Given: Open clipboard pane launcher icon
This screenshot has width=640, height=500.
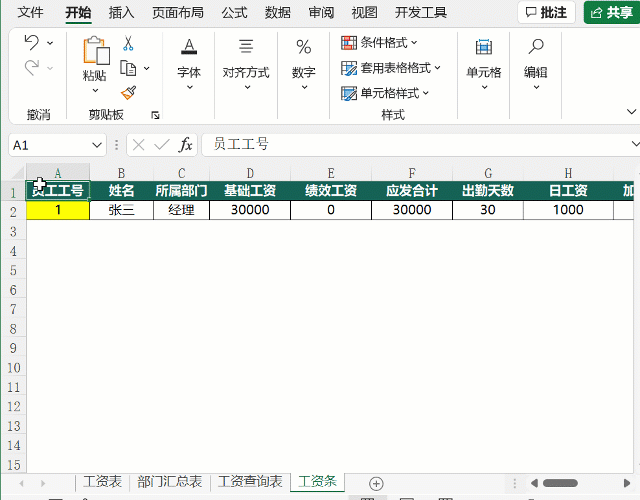Looking at the screenshot, I should click(155, 115).
